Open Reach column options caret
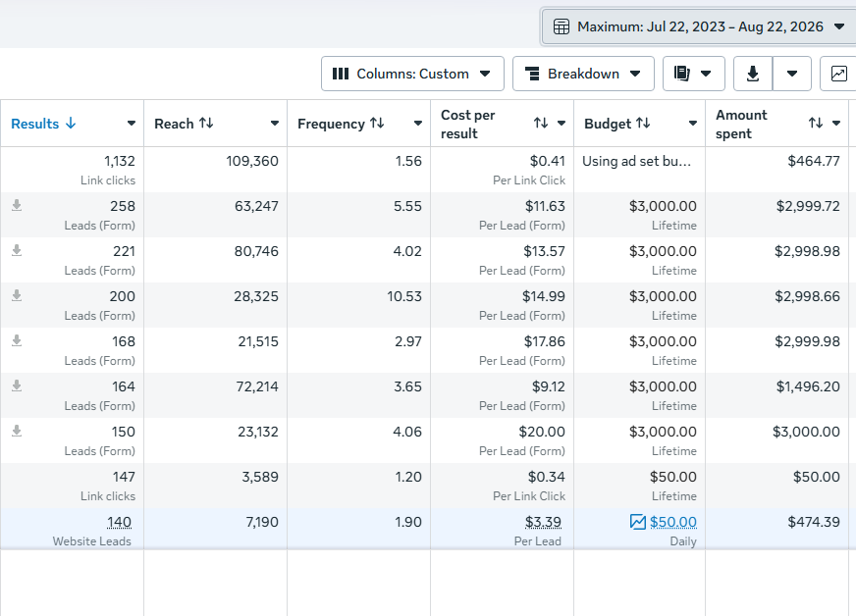Screen dimensions: 856x616 [x=275, y=124]
